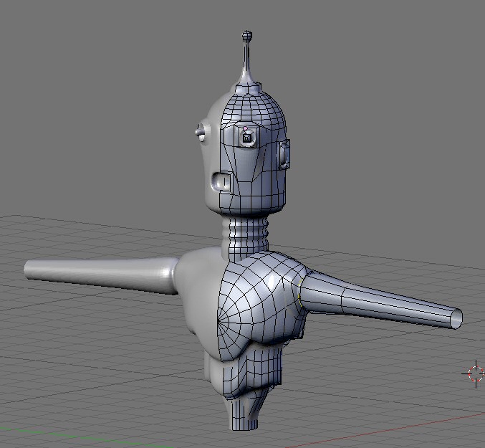
Task: Select the box-shaped ear on the head
Action: tap(285, 154)
